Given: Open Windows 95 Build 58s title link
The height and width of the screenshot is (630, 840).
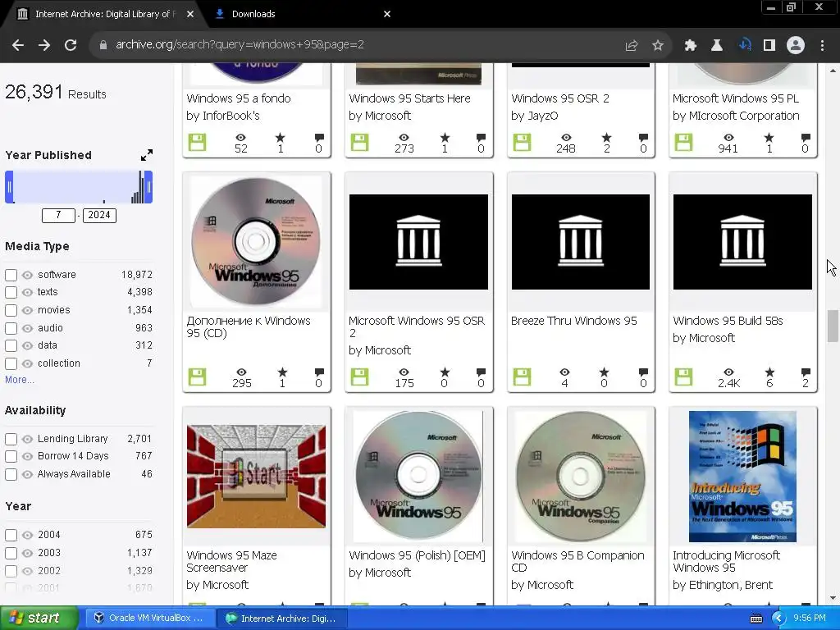Looking at the screenshot, I should click(728, 321).
